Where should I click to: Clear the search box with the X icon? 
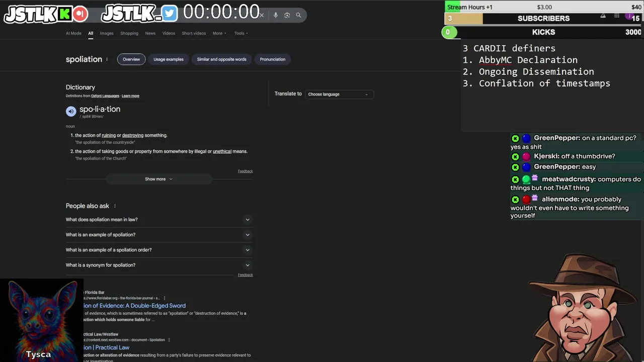262,15
